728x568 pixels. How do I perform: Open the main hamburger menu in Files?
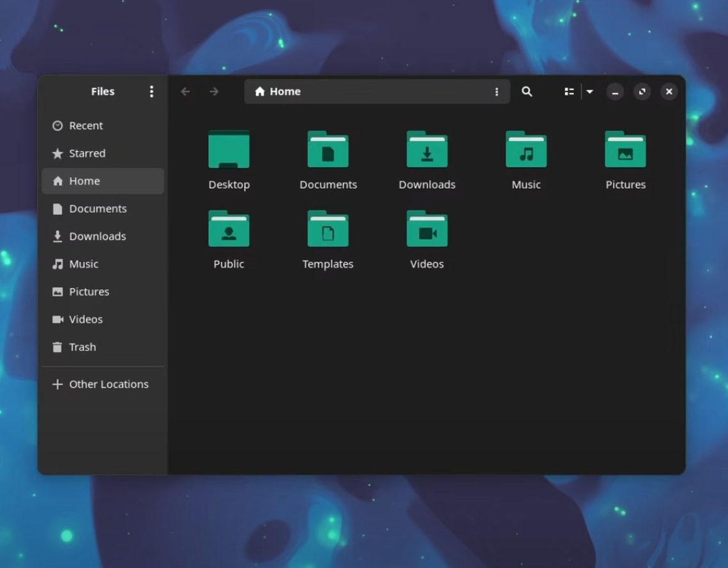(x=151, y=91)
